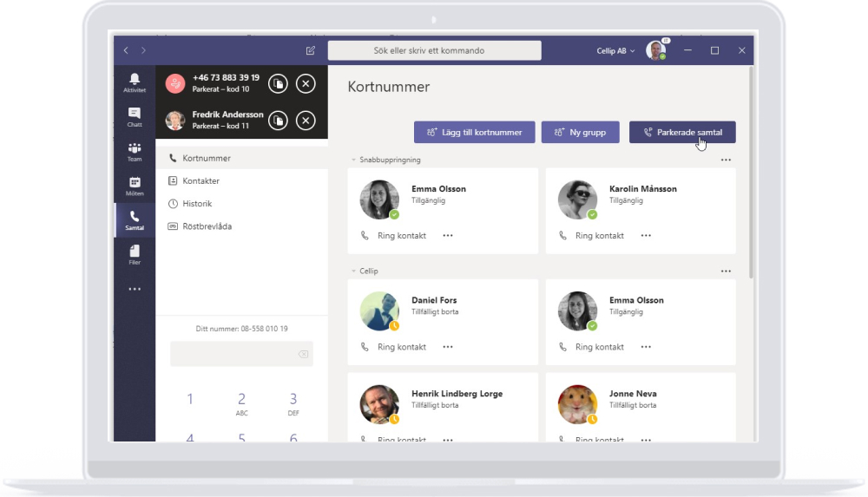Ring kontakt for Daniel Fors
The width and height of the screenshot is (868, 497).
coord(393,346)
